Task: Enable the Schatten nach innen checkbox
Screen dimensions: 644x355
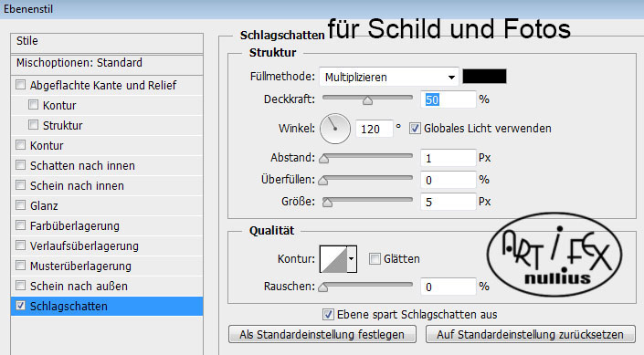Action: coord(20,165)
